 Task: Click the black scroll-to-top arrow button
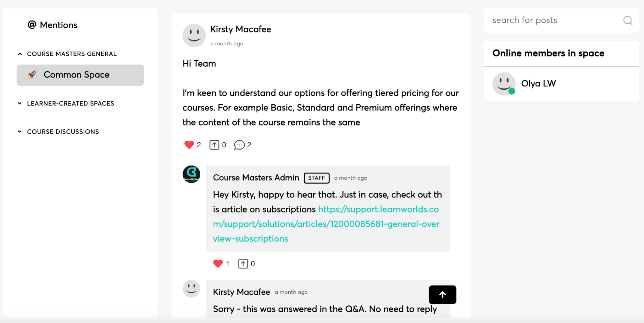442,295
